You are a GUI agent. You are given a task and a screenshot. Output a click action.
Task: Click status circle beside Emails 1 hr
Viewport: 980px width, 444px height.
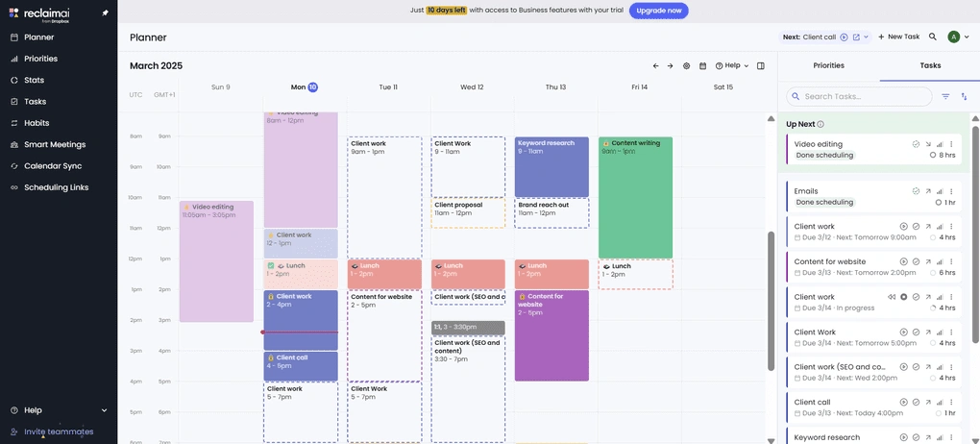(938, 203)
